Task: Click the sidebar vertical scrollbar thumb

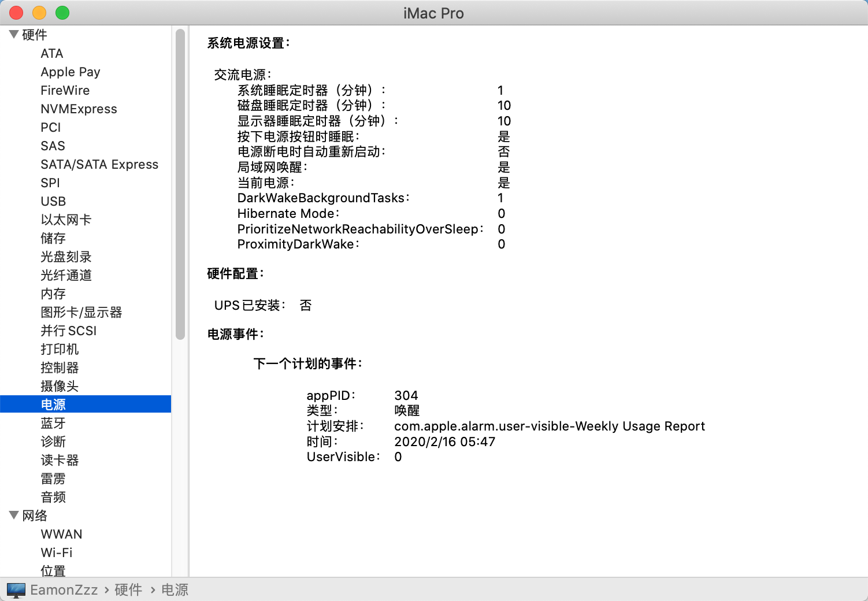Action: pyautogui.click(x=180, y=184)
